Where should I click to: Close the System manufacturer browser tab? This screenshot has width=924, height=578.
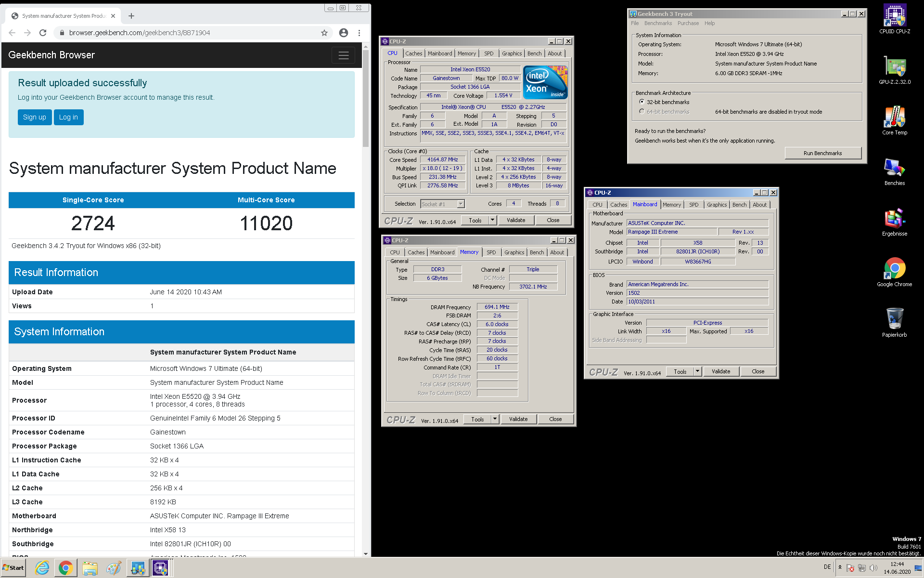point(113,16)
